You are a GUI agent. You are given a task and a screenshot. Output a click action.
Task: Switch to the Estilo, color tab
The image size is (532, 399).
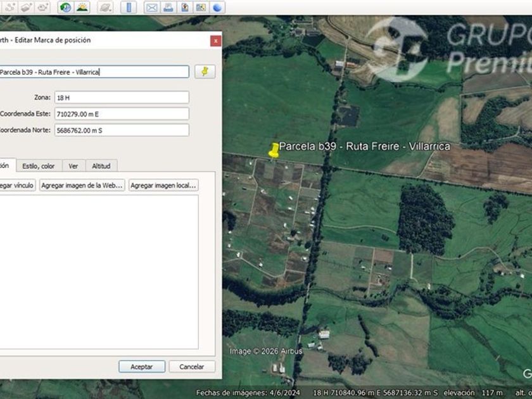click(39, 166)
